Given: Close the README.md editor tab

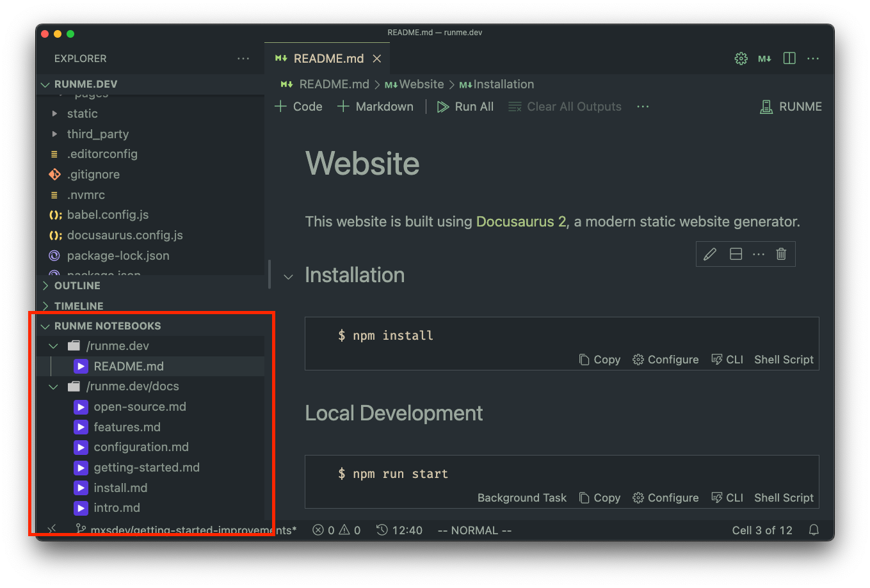Looking at the screenshot, I should (x=377, y=58).
